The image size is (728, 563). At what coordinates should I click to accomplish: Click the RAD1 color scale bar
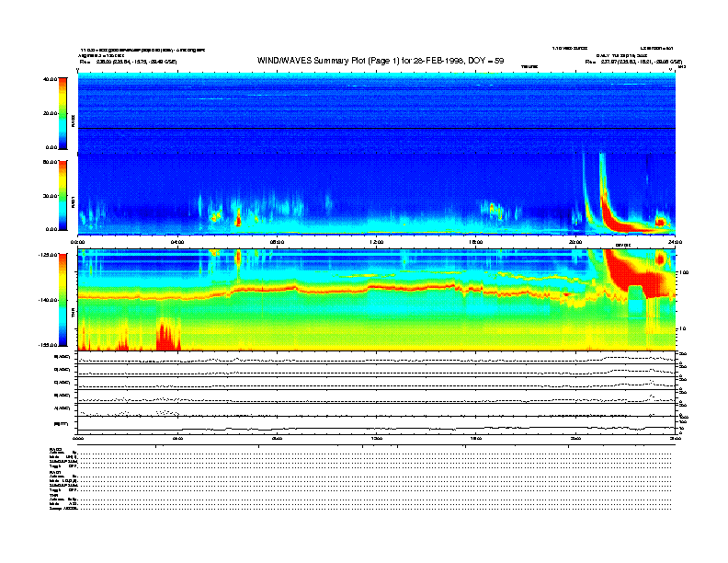click(63, 196)
